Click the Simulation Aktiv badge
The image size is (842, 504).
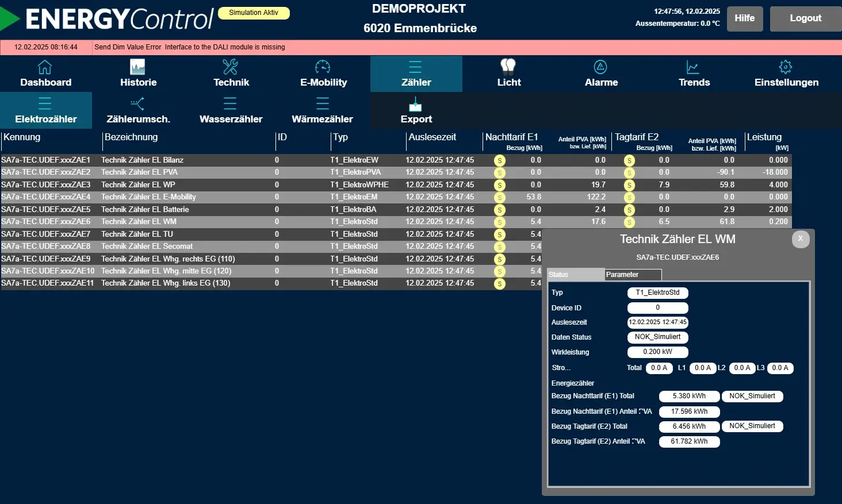[254, 13]
